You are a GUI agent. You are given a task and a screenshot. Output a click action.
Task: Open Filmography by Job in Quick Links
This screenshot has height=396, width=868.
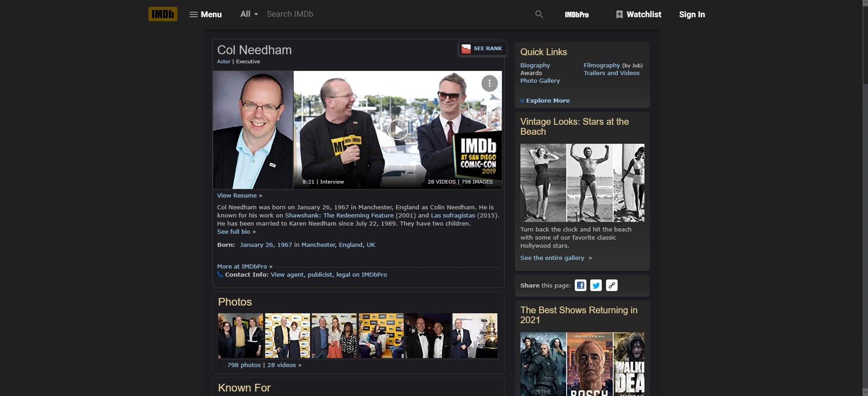click(x=601, y=65)
